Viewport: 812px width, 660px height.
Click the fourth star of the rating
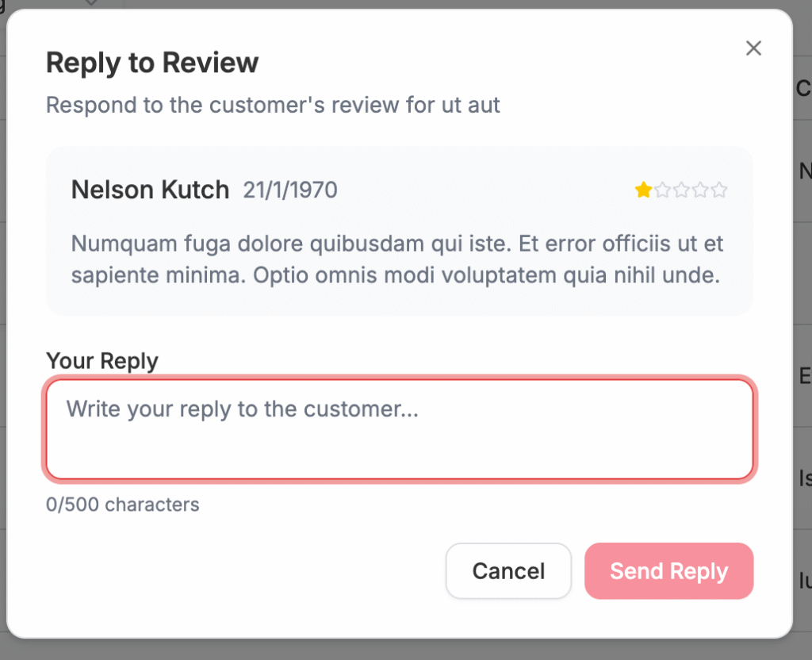pyautogui.click(x=700, y=190)
